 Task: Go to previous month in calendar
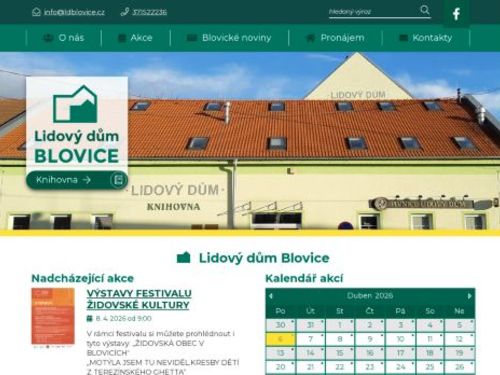pyautogui.click(x=271, y=296)
